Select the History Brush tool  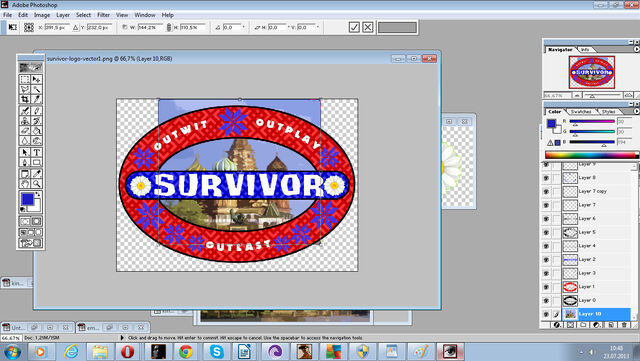point(36,120)
